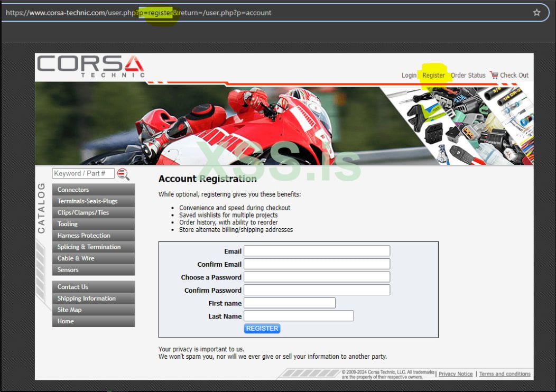556x392 pixels.
Task: Click 'Saved wishlists for multiple projects' text
Action: click(x=228, y=215)
